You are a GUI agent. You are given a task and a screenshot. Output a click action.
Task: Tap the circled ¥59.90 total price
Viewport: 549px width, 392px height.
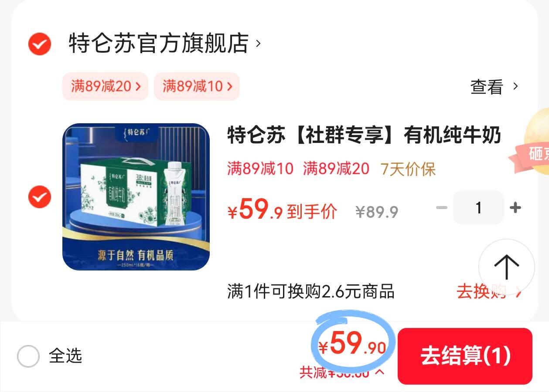point(352,345)
